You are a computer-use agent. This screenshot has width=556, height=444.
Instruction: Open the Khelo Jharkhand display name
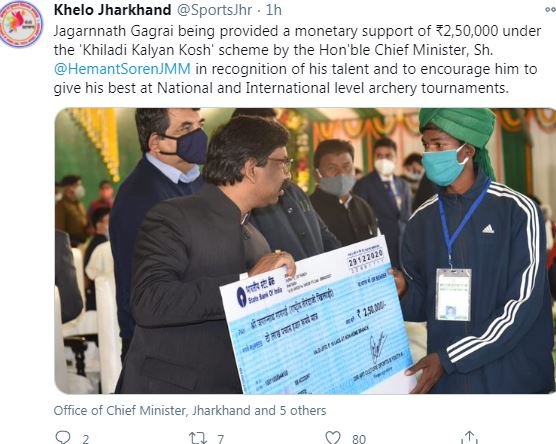[112, 10]
